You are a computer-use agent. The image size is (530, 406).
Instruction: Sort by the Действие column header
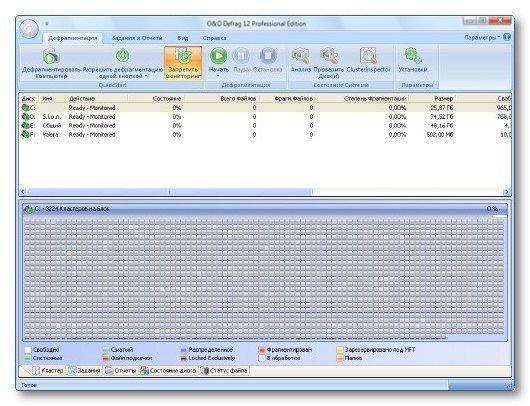(x=97, y=98)
